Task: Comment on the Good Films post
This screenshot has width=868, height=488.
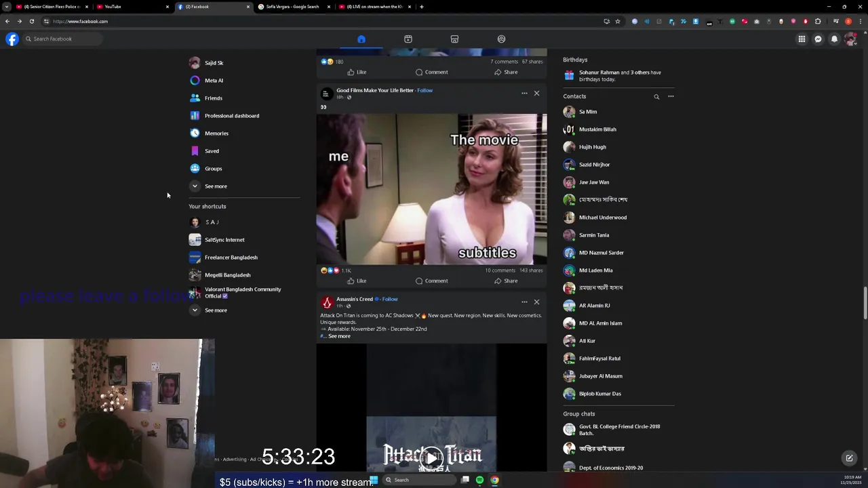Action: 431,281
